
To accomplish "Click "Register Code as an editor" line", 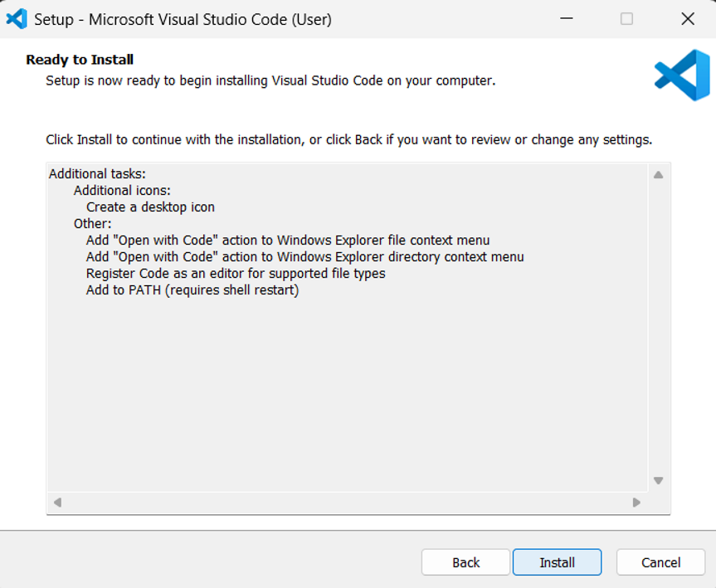I will pyautogui.click(x=236, y=274).
